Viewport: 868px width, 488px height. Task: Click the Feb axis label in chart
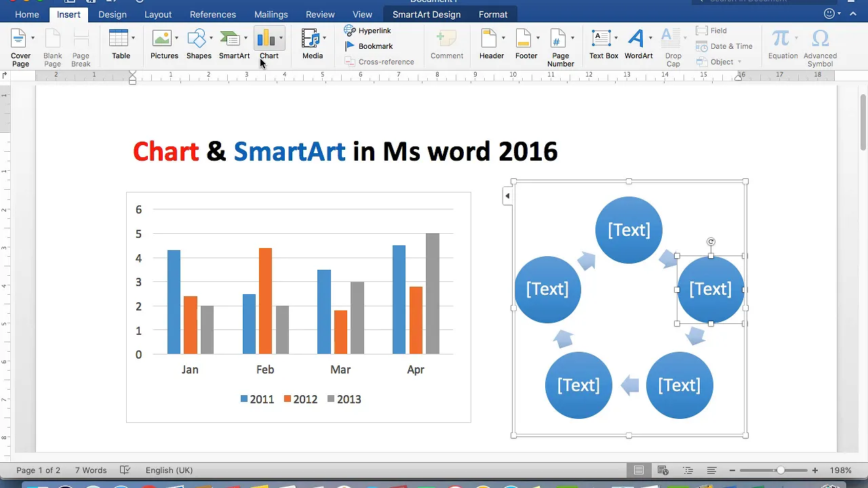tap(265, 369)
